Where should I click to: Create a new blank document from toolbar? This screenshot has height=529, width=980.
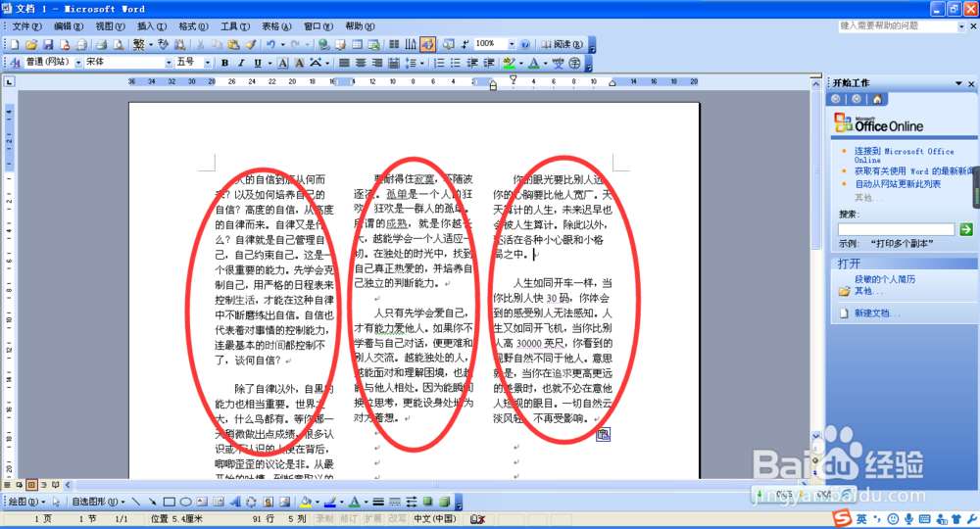click(x=14, y=44)
